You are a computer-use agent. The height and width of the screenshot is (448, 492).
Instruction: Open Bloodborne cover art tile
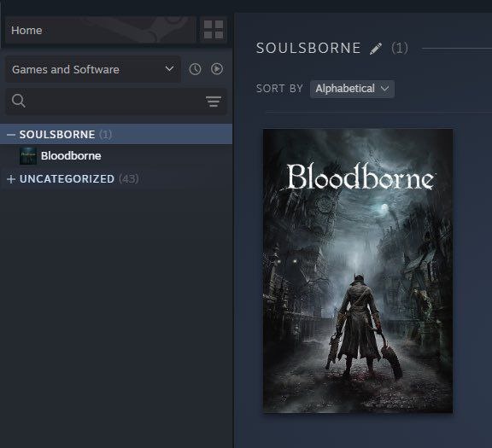[x=358, y=271]
